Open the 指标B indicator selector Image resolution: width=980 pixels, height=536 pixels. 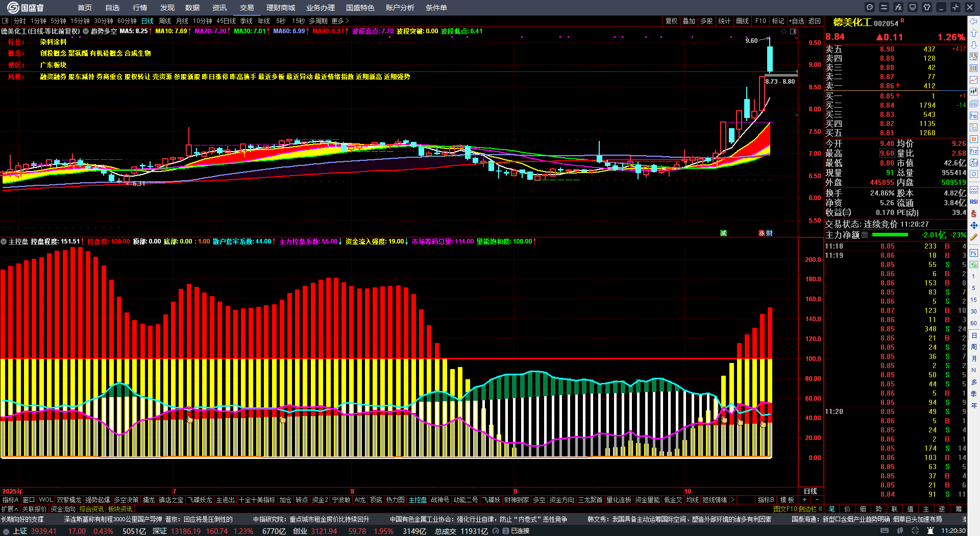click(x=766, y=500)
